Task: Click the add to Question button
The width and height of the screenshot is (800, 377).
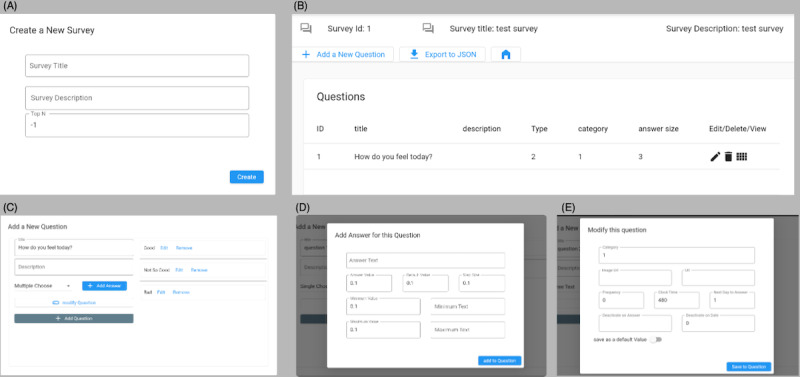Action: 499,361
